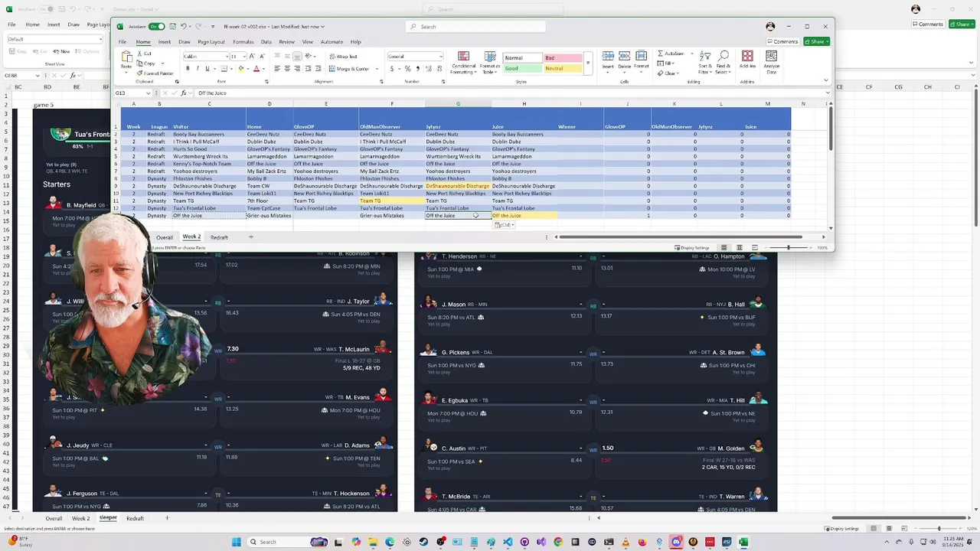The height and width of the screenshot is (551, 980).
Task: Collapse the ribbon using bottom-right chevron
Action: [x=826, y=80]
